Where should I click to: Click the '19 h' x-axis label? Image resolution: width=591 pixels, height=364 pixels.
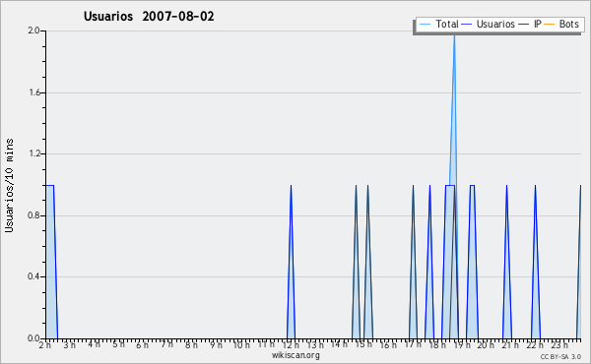[x=462, y=344]
